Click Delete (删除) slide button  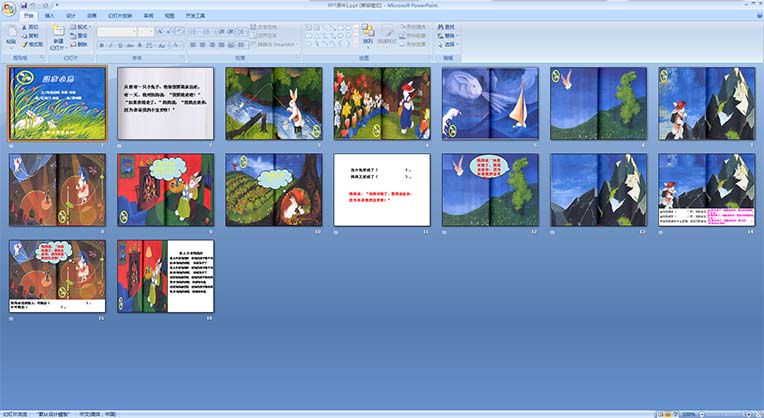point(79,44)
